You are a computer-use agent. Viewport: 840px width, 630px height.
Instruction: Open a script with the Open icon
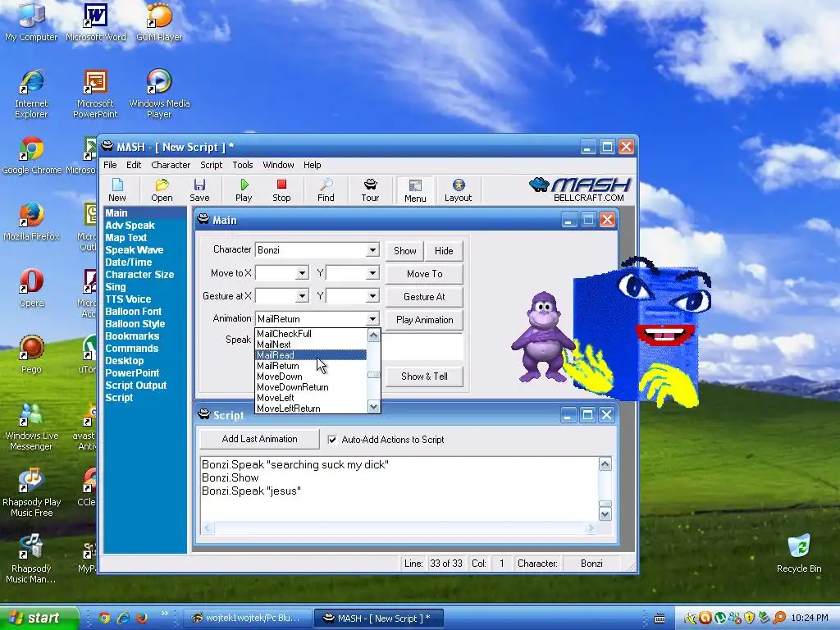pyautogui.click(x=162, y=190)
